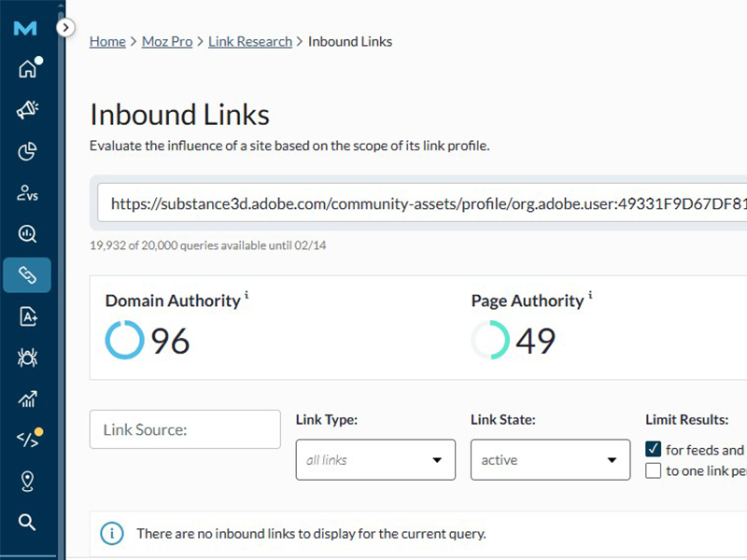Open the pie chart reports icon

[x=27, y=151]
